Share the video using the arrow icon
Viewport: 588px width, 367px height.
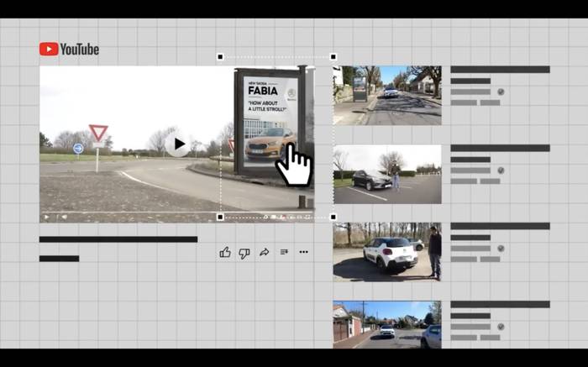(x=265, y=252)
